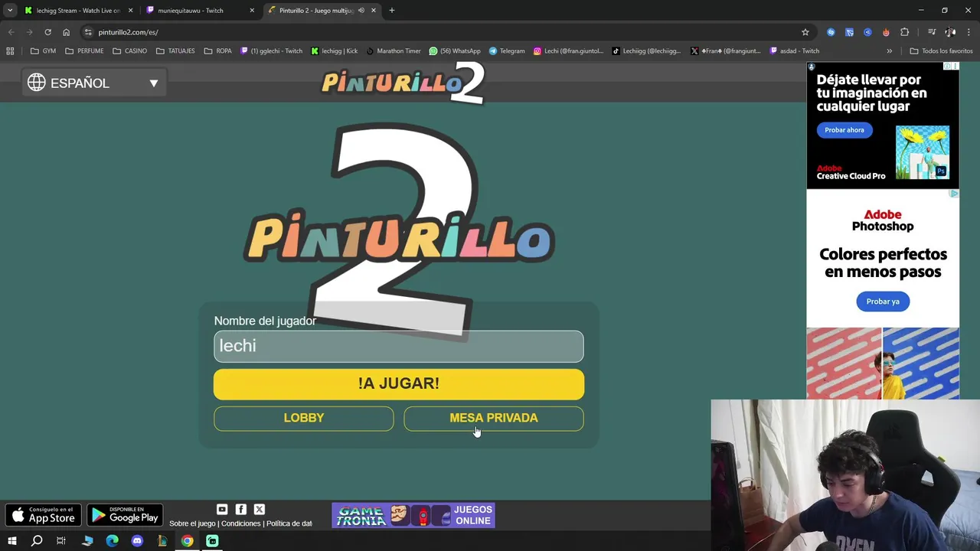980x551 pixels.
Task: Open the Chrome extensions puzzle icon
Action: (x=904, y=32)
